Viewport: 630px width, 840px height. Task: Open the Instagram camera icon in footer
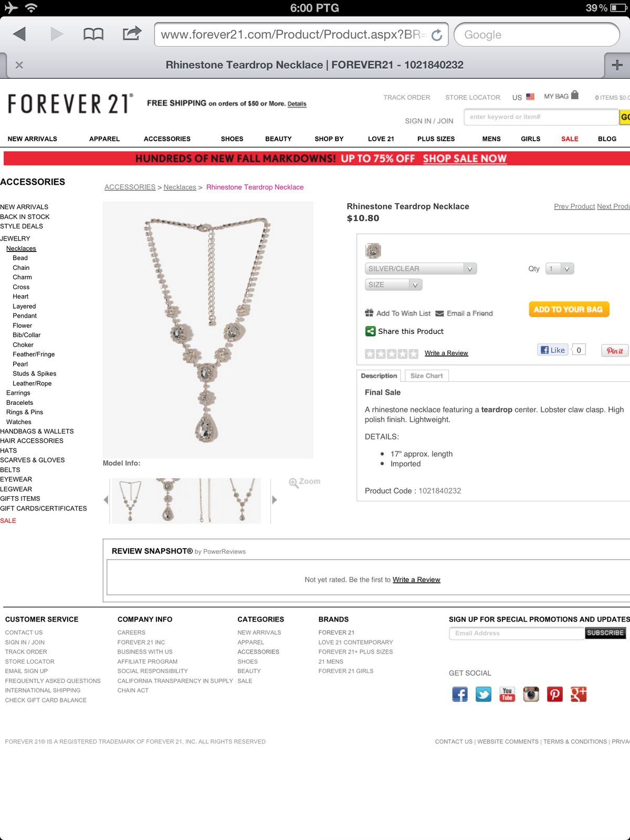coord(531,694)
